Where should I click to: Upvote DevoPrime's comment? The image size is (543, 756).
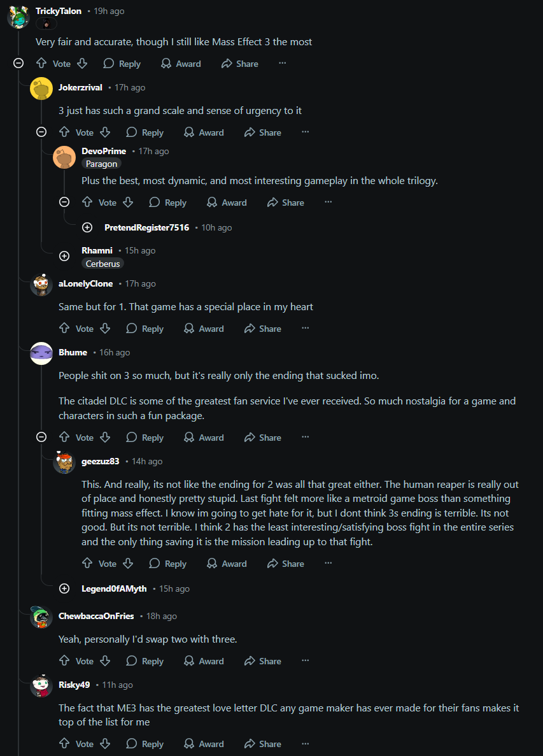tap(87, 203)
